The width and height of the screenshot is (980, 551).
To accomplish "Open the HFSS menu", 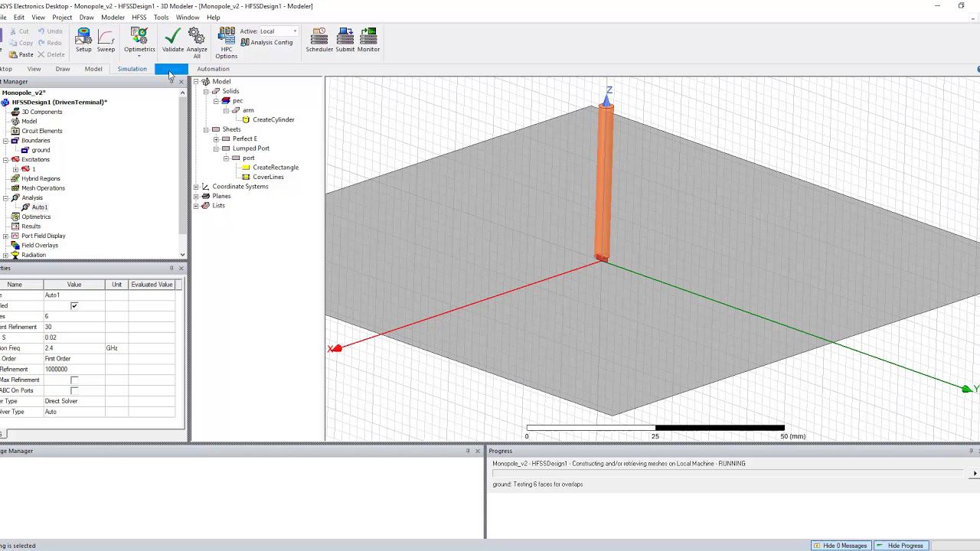I will 139,17.
